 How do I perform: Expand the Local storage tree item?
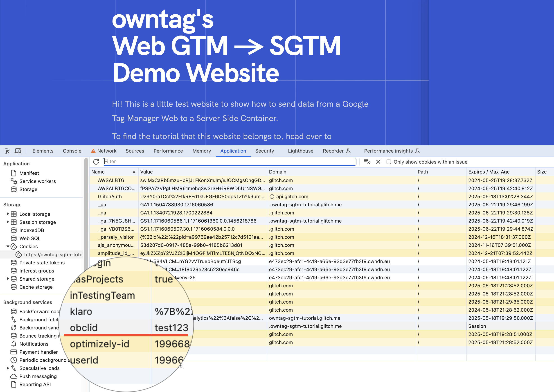click(8, 214)
